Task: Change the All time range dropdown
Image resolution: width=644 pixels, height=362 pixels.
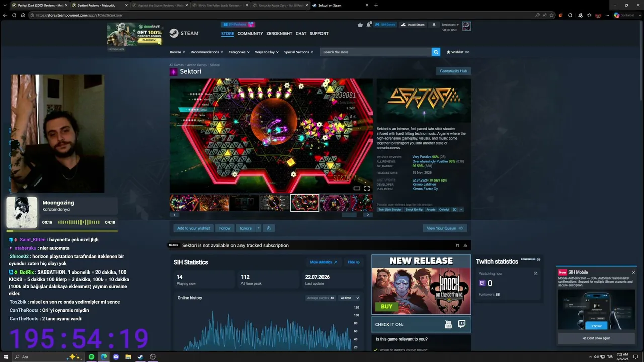Action: [349, 298]
